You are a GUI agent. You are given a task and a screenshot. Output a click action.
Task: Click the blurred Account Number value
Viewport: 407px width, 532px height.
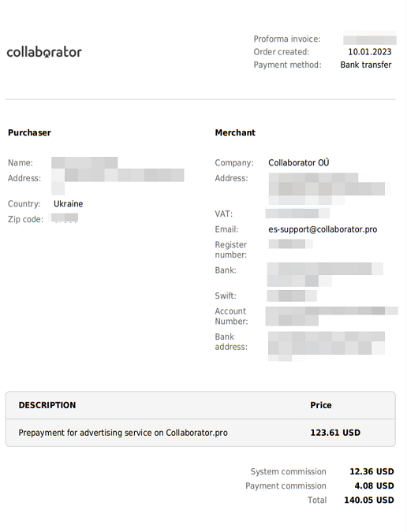point(331,316)
